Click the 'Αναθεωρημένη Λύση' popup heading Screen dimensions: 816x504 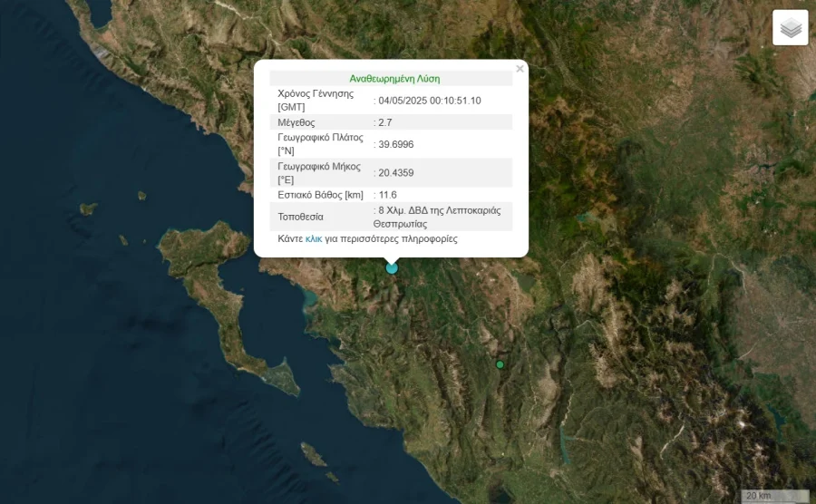[x=394, y=79]
